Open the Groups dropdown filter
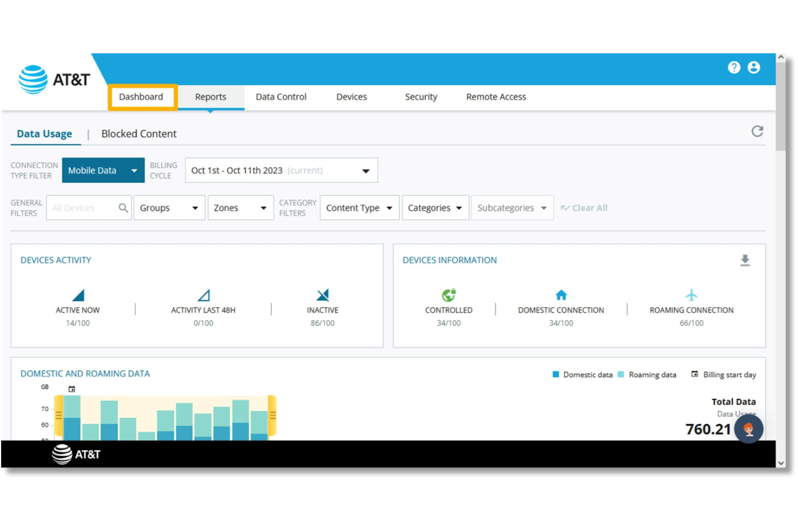 pyautogui.click(x=169, y=208)
